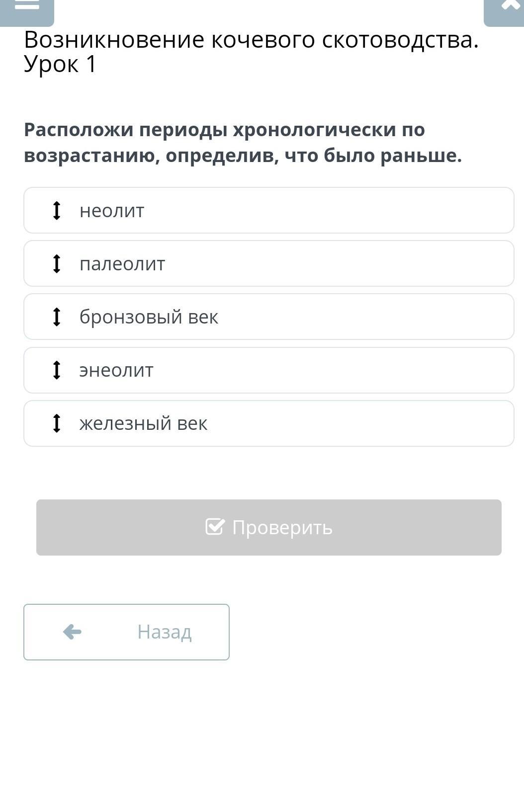Click the drag handle beside железный век
524x812 pixels.
click(x=57, y=423)
